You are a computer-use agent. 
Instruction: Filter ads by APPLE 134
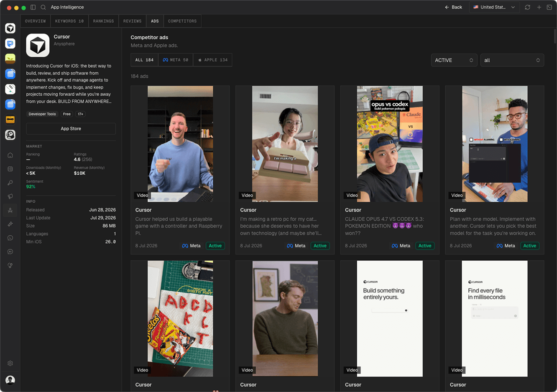[212, 60]
